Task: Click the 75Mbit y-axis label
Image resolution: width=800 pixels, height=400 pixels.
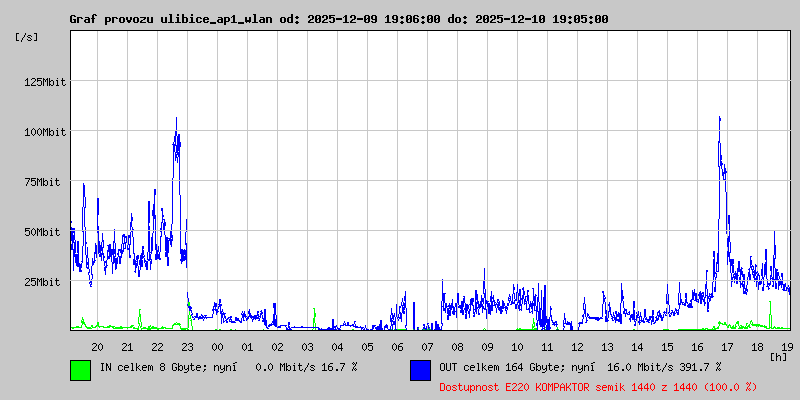Action: tap(47, 182)
